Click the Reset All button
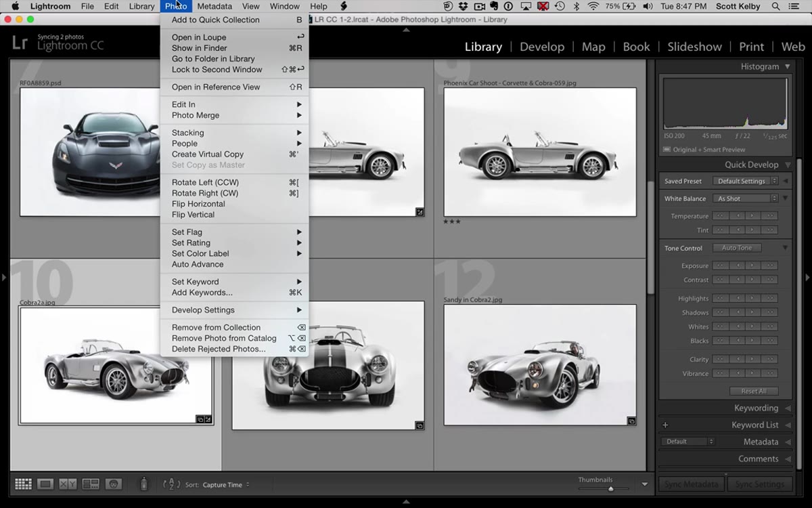 (754, 391)
